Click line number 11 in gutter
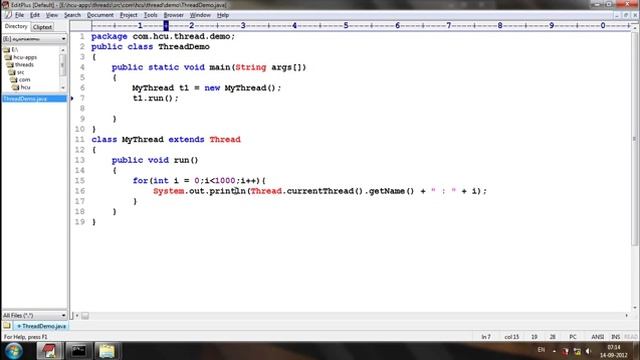Viewport: 640px width, 360px height. (x=80, y=140)
